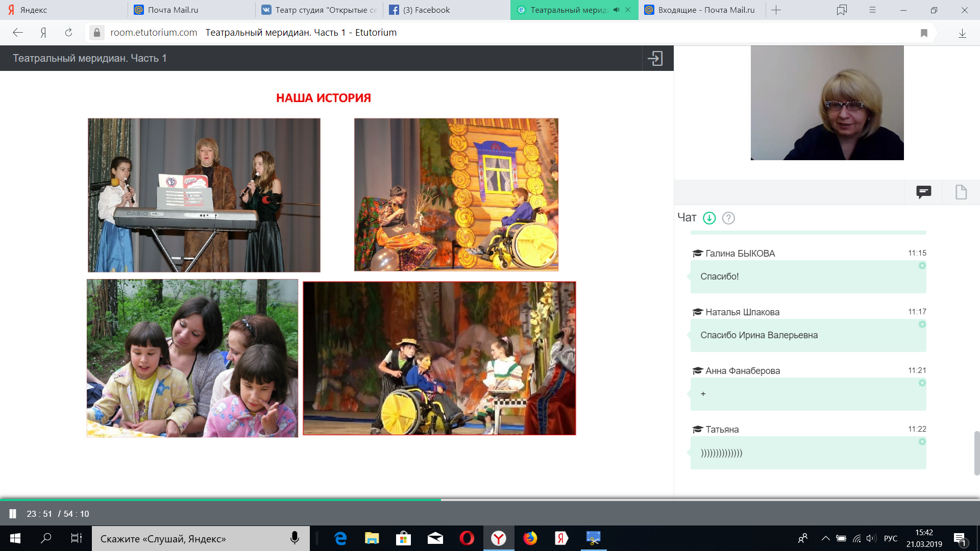
Task: Click the wheelchair stage photo with red border
Action: click(x=439, y=358)
